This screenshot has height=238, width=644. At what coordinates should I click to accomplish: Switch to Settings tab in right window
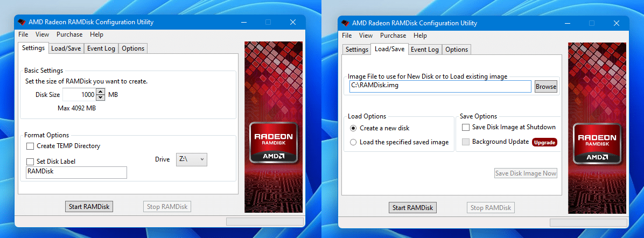tap(356, 50)
